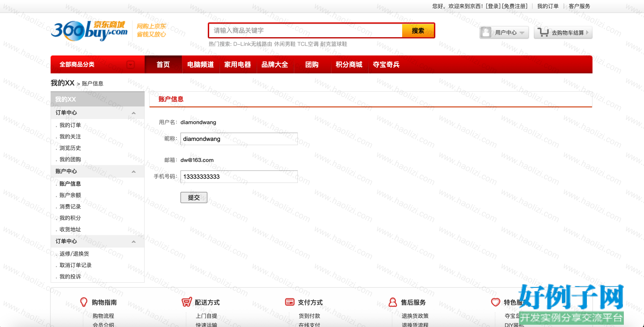Open 我的订单 in sidebar
Screen dimensions: 644x327
70,125
